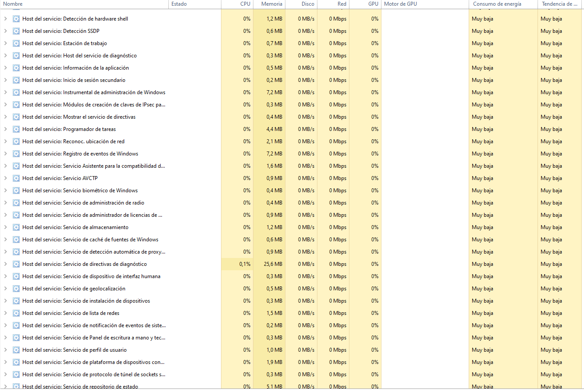This screenshot has height=392, width=584.
Task: Select 'Host del servicio: Servicio de almacenamiento' text
Action: pyautogui.click(x=75, y=227)
